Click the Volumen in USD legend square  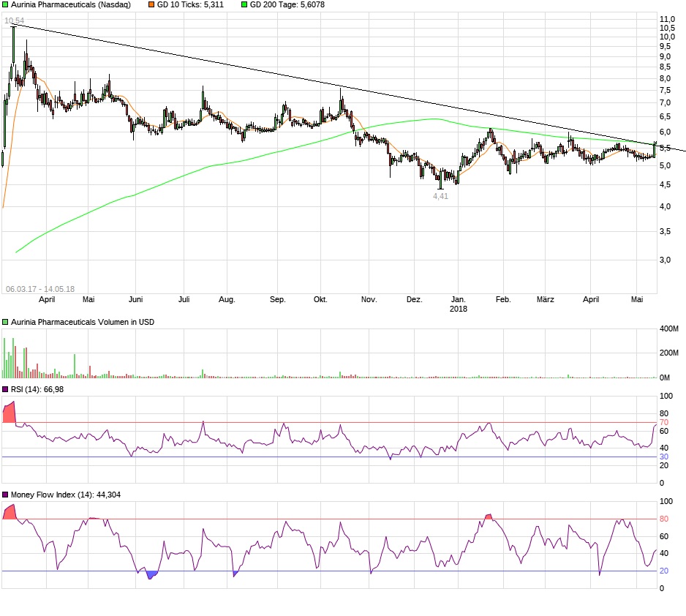5,321
